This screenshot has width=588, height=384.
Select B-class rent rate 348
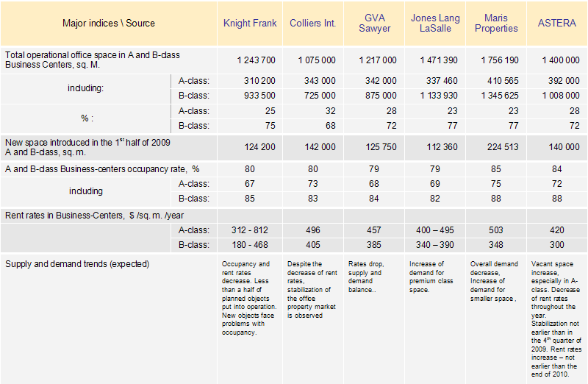495,245
